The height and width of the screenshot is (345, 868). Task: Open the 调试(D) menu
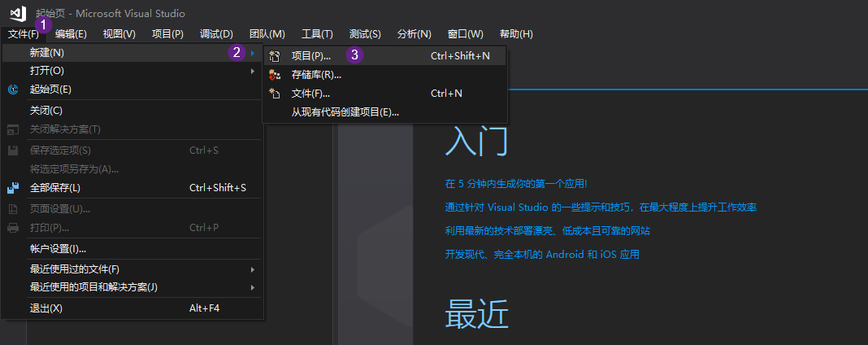216,34
